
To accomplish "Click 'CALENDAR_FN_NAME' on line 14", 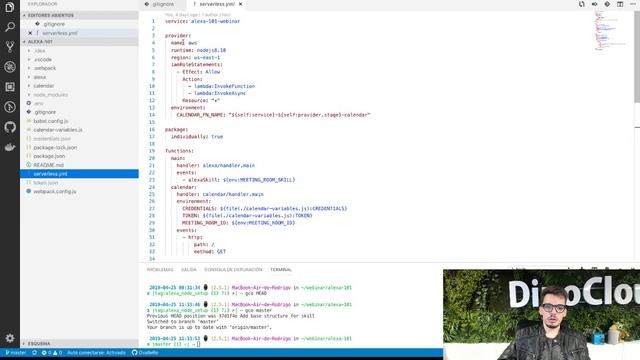I will [200, 115].
